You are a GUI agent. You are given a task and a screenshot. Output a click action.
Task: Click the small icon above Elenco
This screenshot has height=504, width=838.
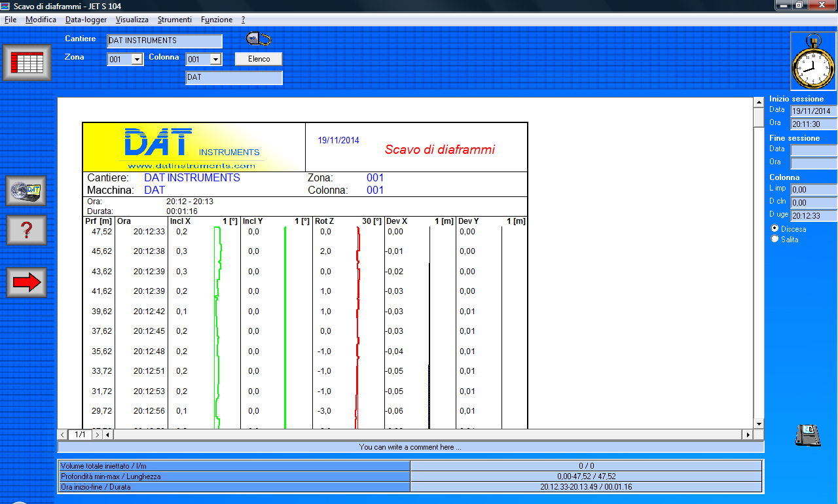coord(259,39)
